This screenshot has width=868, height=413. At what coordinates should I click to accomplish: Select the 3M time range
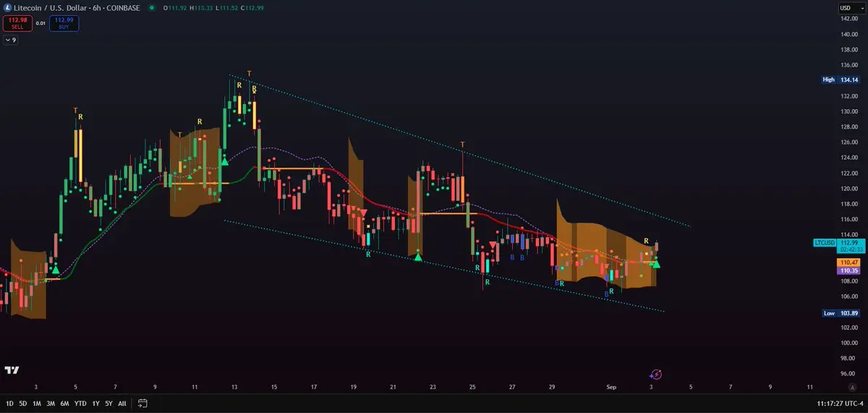tap(51, 403)
